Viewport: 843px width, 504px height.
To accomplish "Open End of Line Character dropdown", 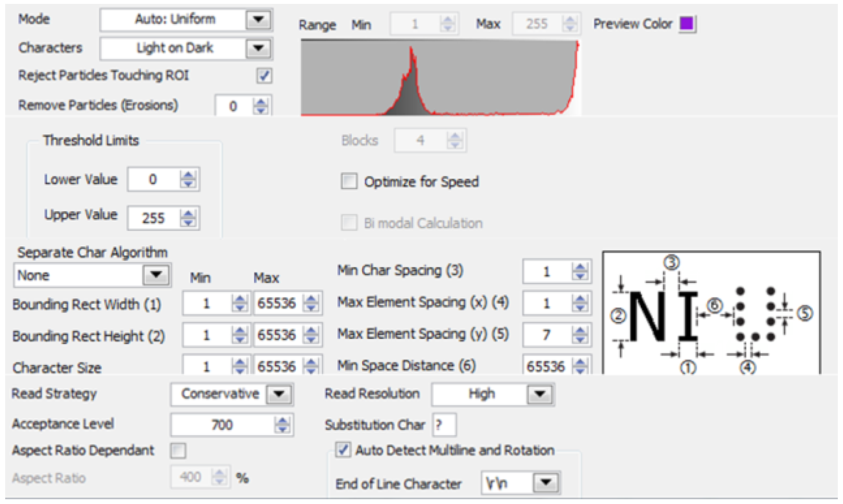I will (546, 482).
